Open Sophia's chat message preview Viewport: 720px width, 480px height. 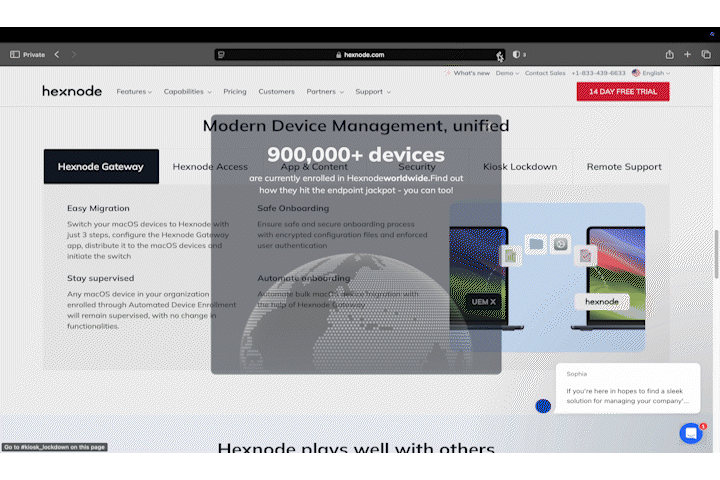[628, 388]
